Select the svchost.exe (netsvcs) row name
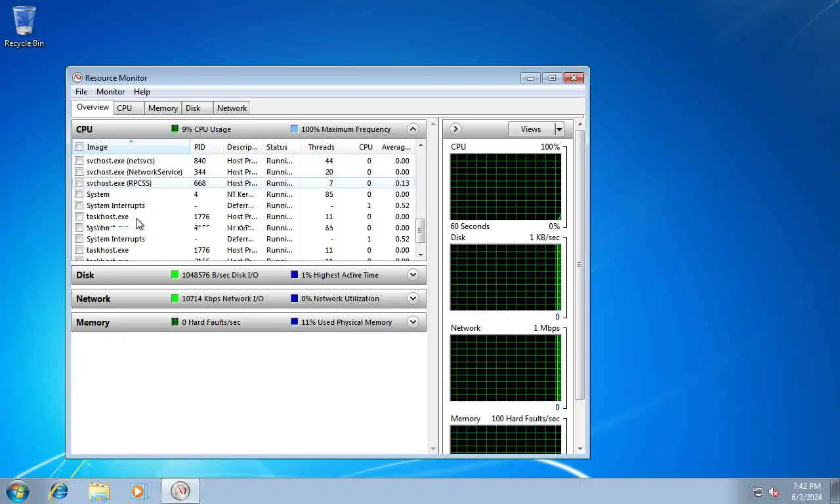840x504 pixels. 121,161
